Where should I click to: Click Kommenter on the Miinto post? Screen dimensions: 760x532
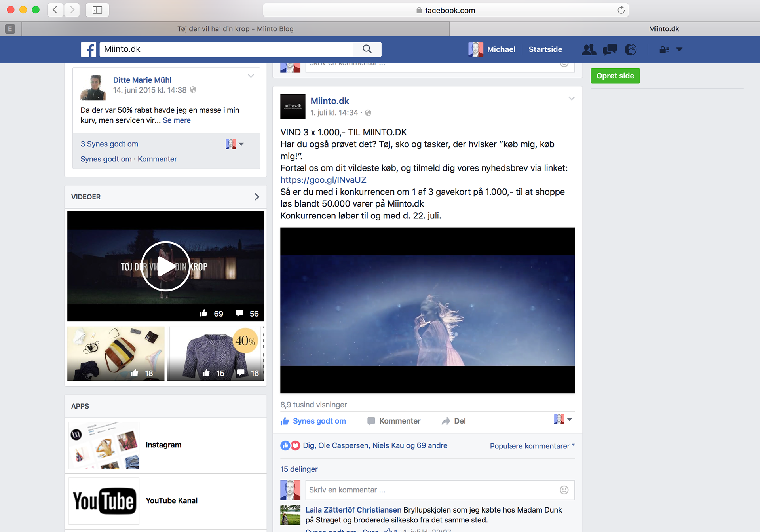pyautogui.click(x=394, y=421)
